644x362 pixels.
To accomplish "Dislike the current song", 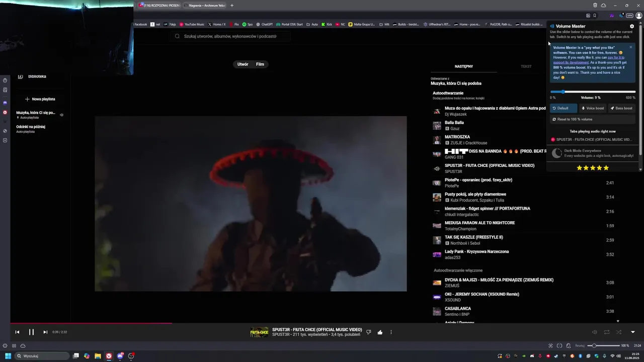I will pyautogui.click(x=369, y=332).
